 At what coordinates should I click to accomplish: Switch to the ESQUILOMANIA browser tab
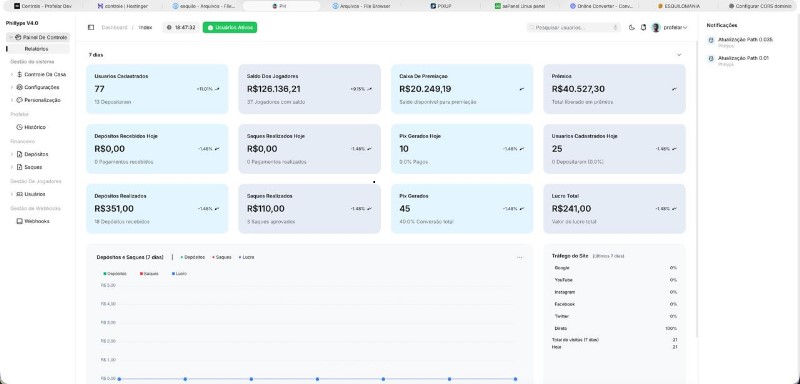679,6
